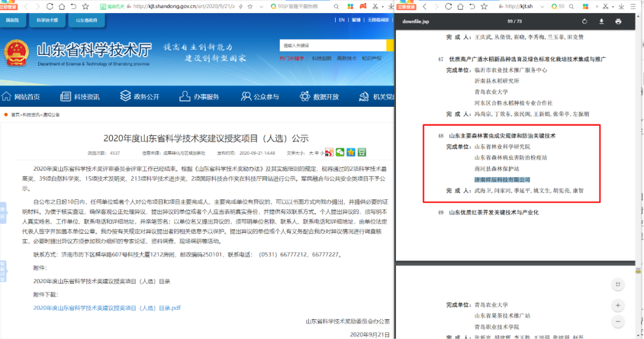The image size is (644, 339).
Task: Click the PDF viewer print icon
Action: click(618, 21)
